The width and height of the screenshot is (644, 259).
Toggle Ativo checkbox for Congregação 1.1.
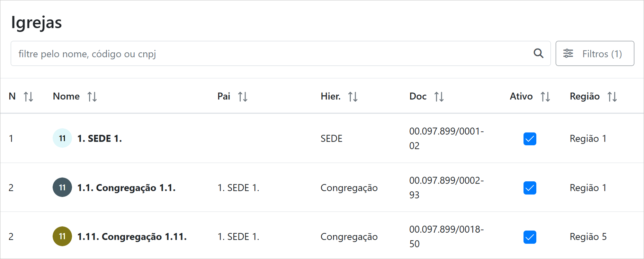click(x=530, y=188)
